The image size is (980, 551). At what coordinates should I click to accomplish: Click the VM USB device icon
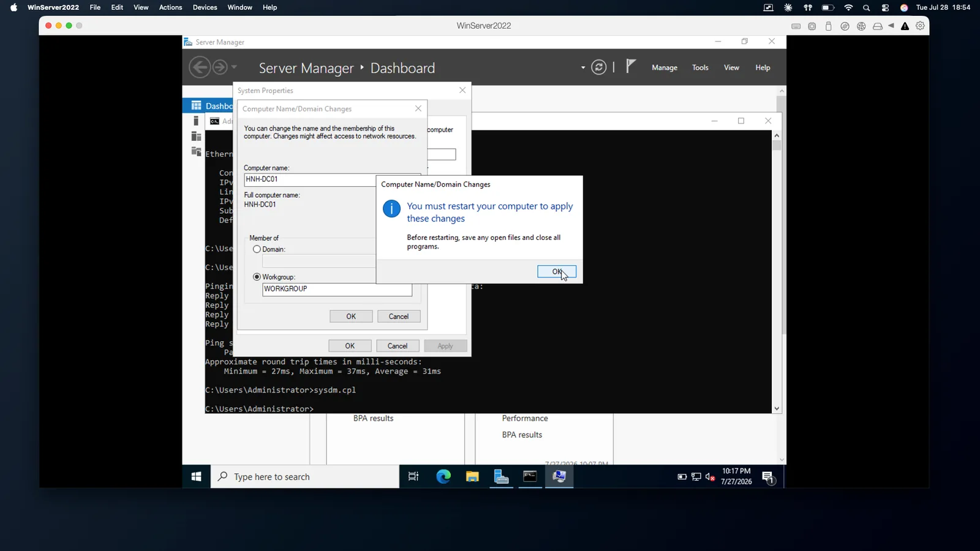tap(828, 26)
